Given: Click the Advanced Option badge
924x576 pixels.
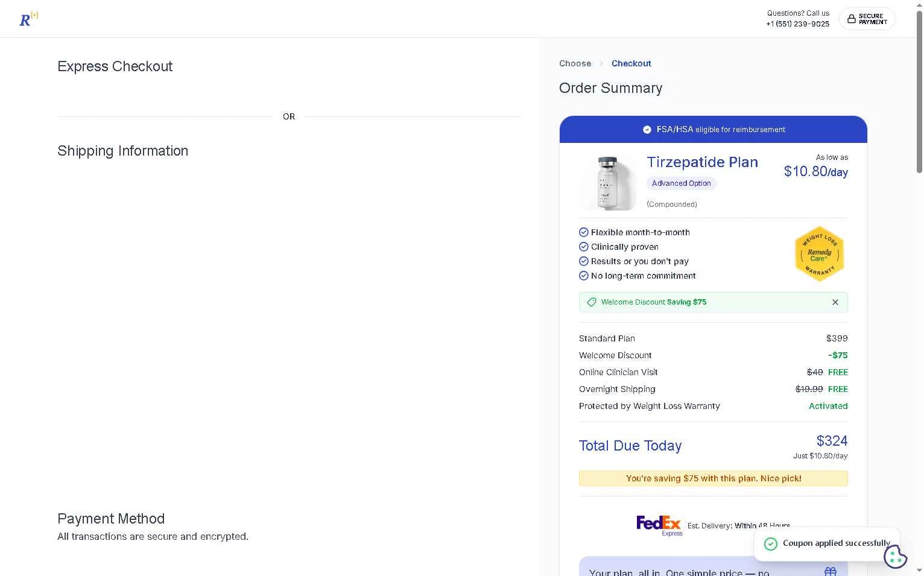Looking at the screenshot, I should (681, 183).
